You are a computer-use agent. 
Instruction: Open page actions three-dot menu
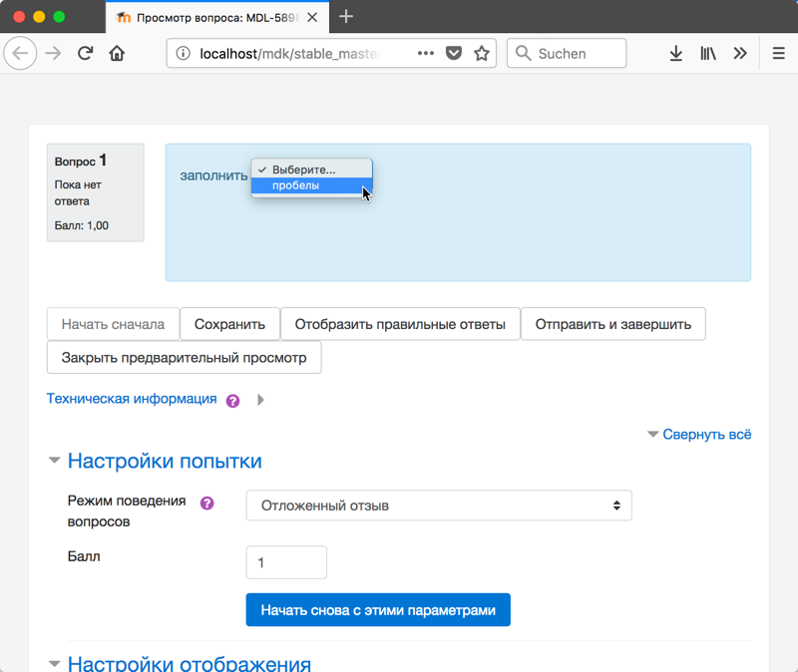(426, 53)
